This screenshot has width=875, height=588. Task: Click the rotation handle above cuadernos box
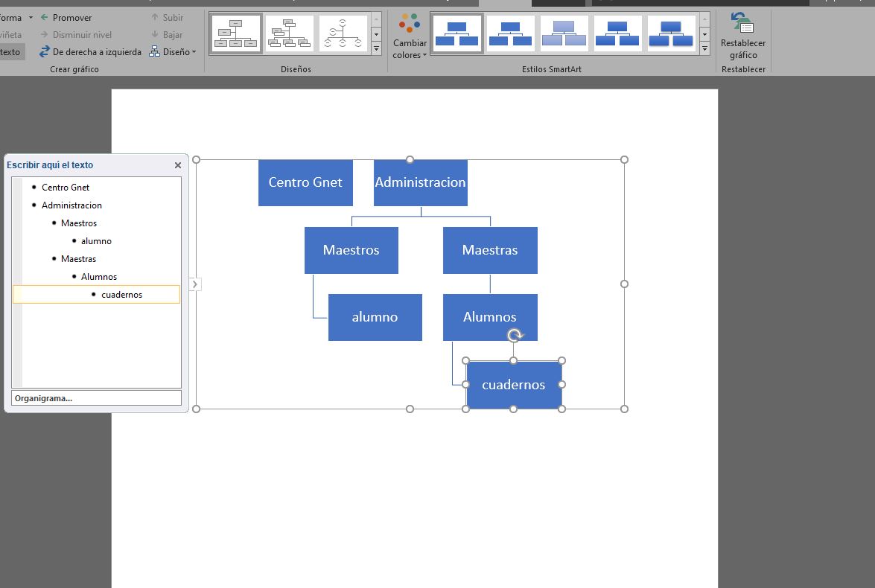[514, 336]
